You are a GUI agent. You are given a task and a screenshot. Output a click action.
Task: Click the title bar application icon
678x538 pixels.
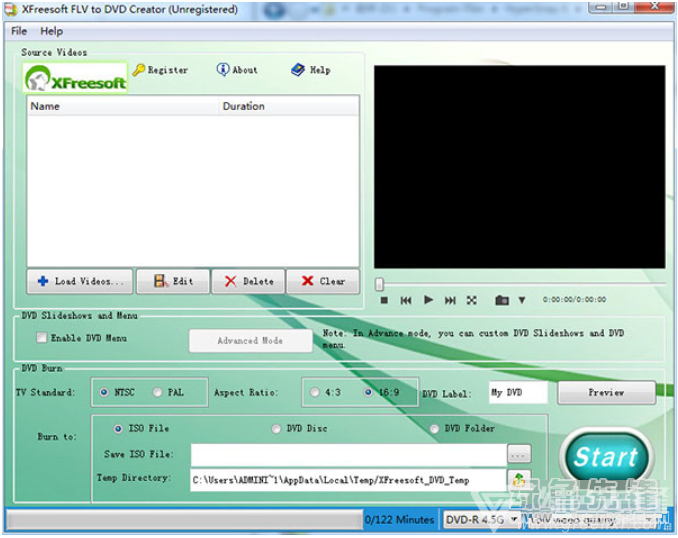click(11, 10)
